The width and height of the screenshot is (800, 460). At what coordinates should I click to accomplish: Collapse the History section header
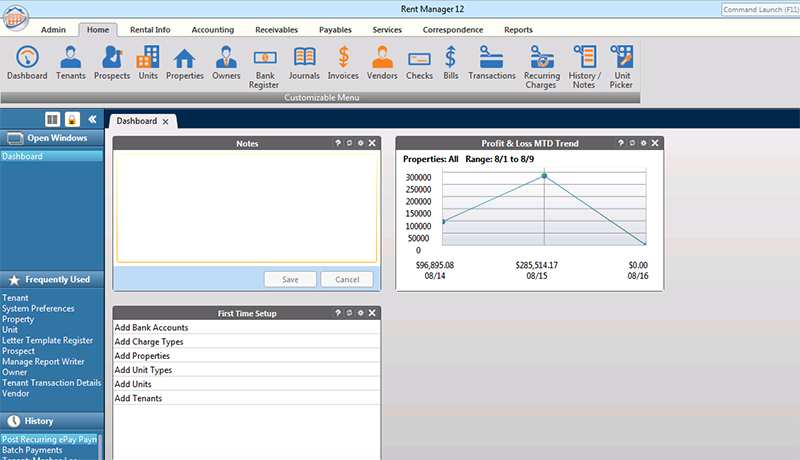[52, 421]
